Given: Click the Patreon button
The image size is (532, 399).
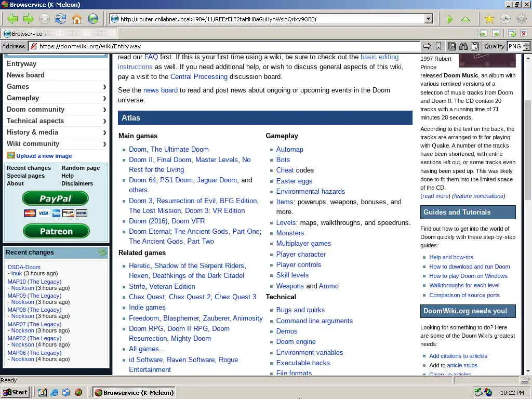Looking at the screenshot, I should 56,231.
